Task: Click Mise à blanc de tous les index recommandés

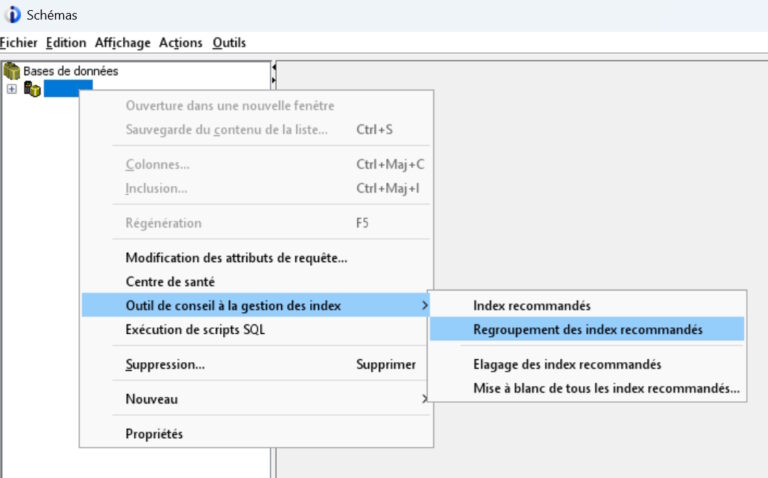Action: click(x=606, y=388)
